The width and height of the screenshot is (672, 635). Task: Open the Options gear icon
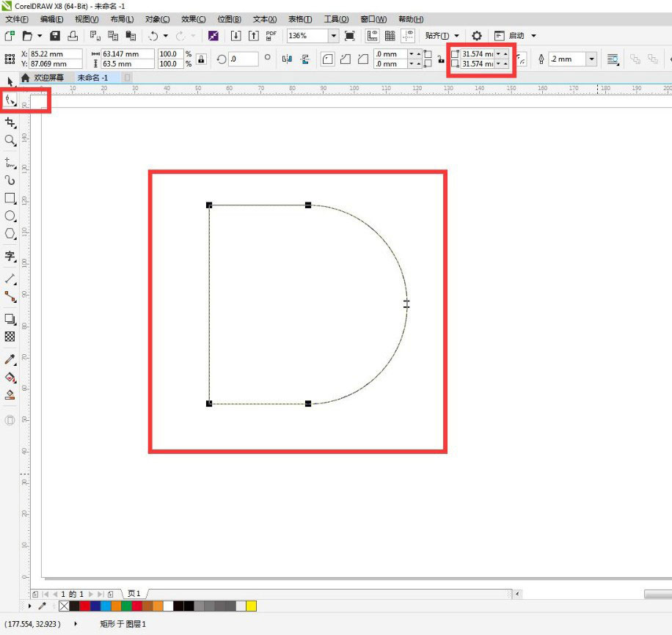tap(476, 35)
